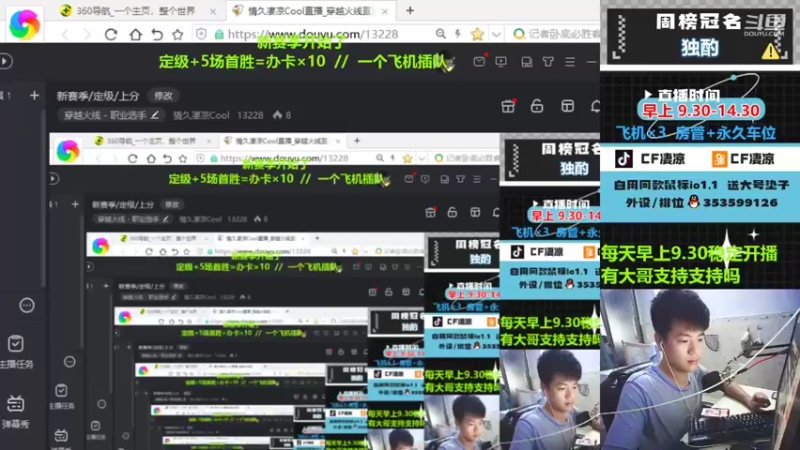Screen dimensions: 800x450
Task: Click the window layout icon
Action: (x=567, y=106)
